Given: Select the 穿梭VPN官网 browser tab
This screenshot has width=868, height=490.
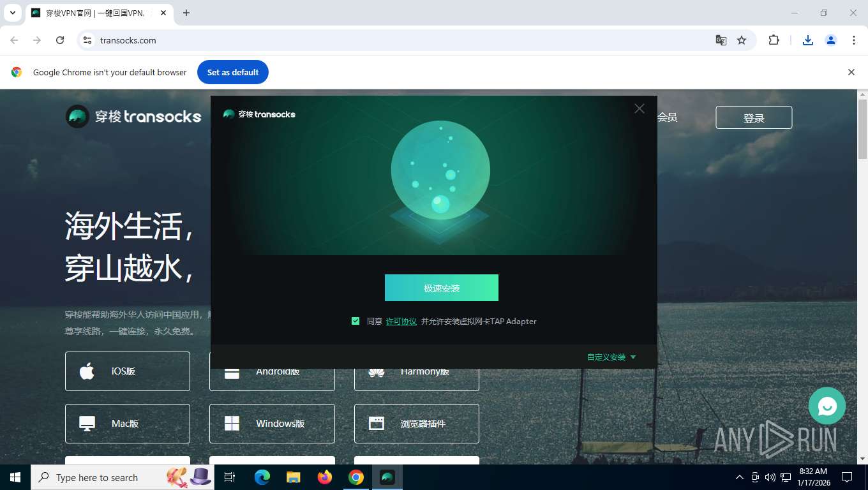Looking at the screenshot, I should coord(99,13).
